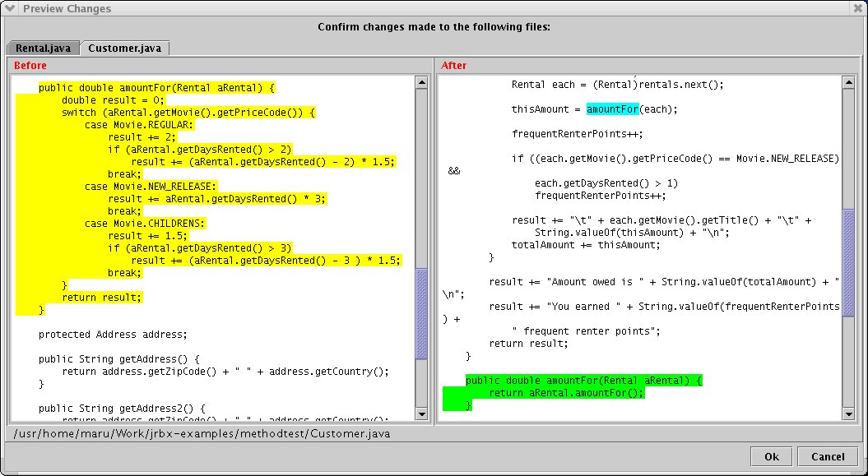Click the '" frequent renter points";' line
Screen dimensions: 868x476
click(587, 331)
